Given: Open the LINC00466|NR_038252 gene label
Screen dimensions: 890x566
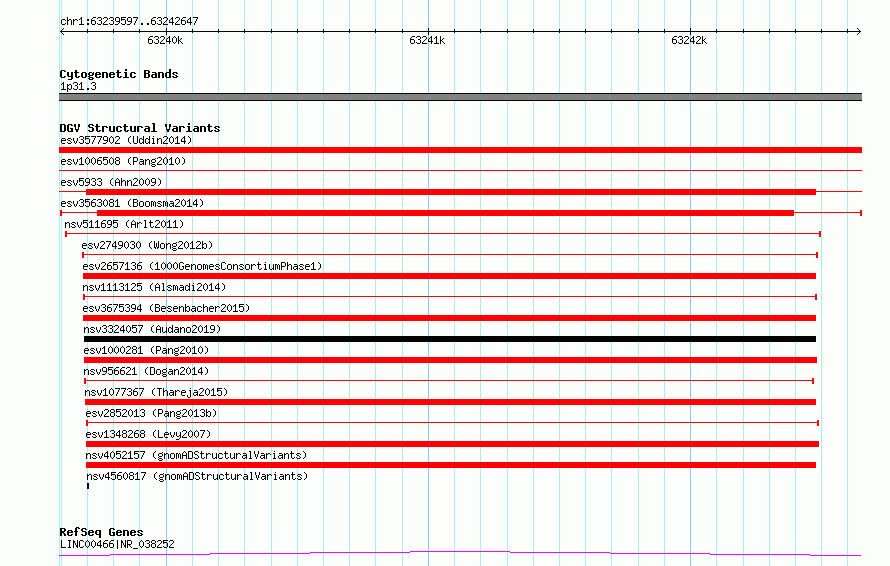Looking at the screenshot, I should [117, 544].
